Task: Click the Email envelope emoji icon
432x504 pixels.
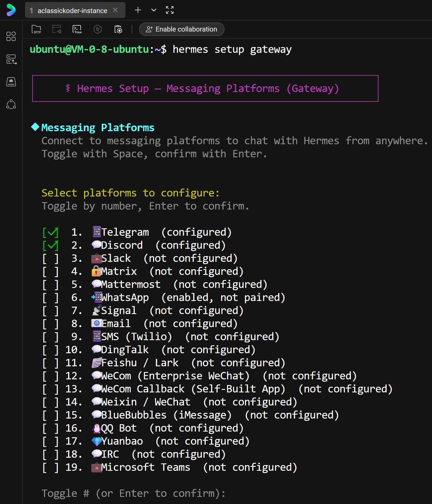Action: pos(97,323)
